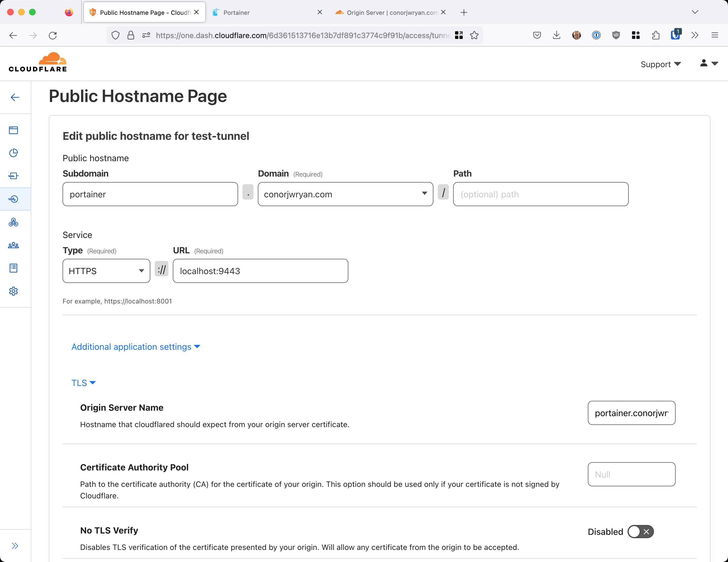Click the Certificate Authority Pool Null field
This screenshot has width=728, height=562.
tap(632, 474)
